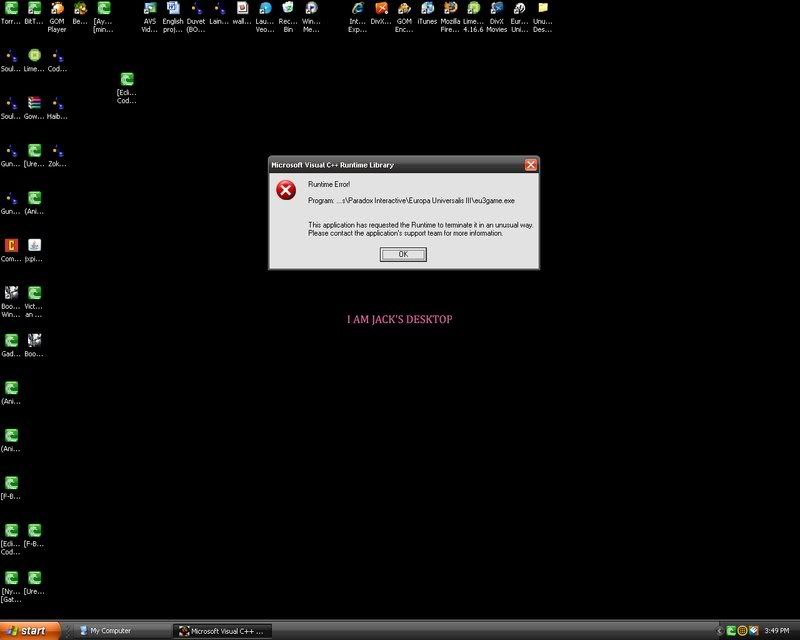Open the GOM Encoder desktop icon
The height and width of the screenshot is (640, 800).
click(x=404, y=17)
